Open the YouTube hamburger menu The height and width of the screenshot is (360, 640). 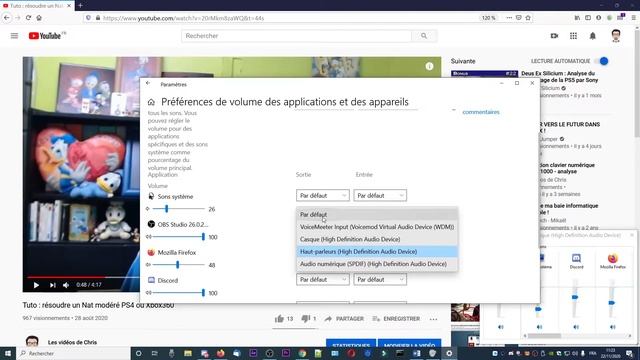(14, 36)
